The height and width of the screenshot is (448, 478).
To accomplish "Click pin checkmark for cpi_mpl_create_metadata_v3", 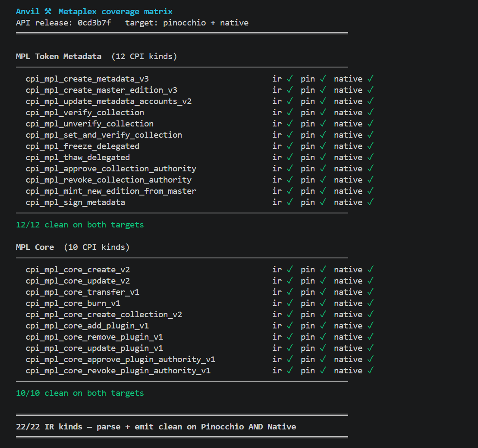I will click(x=323, y=79).
